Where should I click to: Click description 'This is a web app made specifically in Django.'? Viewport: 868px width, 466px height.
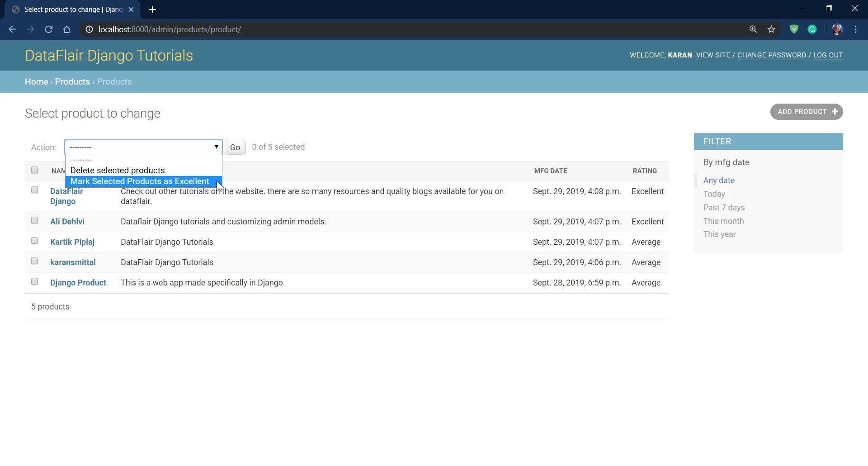point(203,283)
